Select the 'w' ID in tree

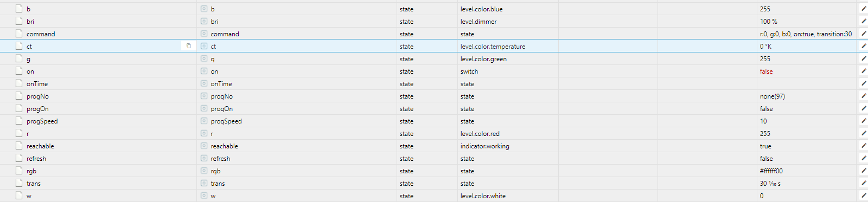[x=29, y=196]
